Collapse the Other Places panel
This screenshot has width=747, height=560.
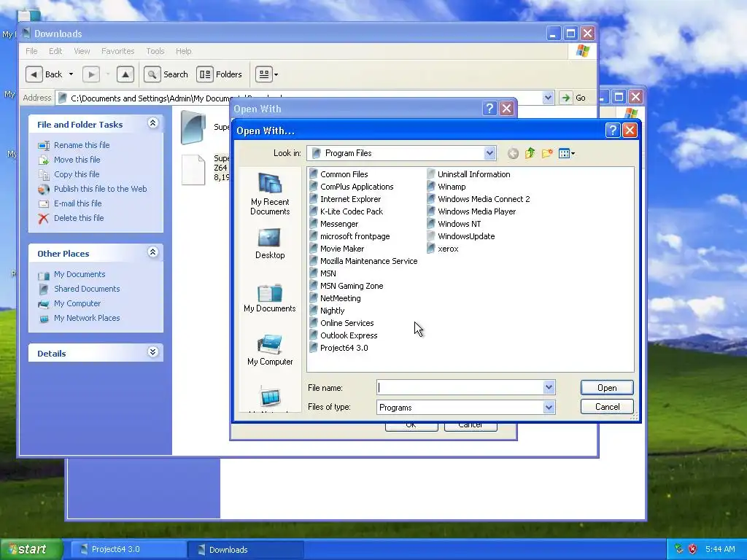(x=152, y=252)
